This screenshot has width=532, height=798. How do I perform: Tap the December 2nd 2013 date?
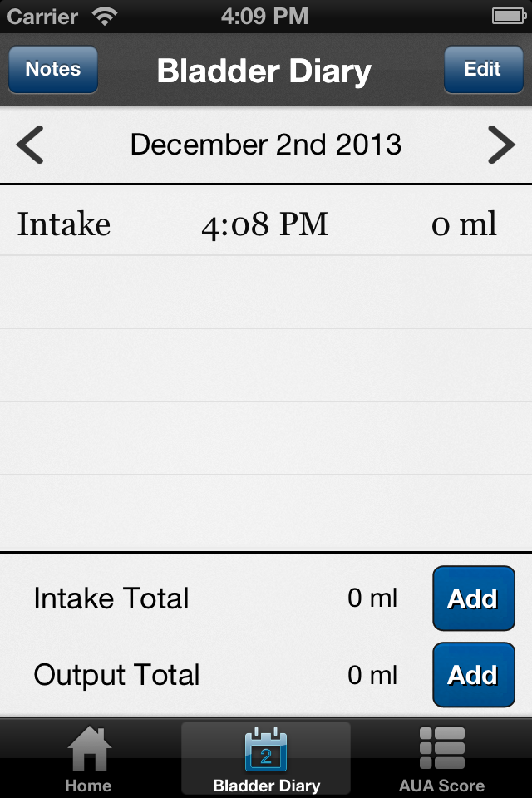(x=266, y=145)
